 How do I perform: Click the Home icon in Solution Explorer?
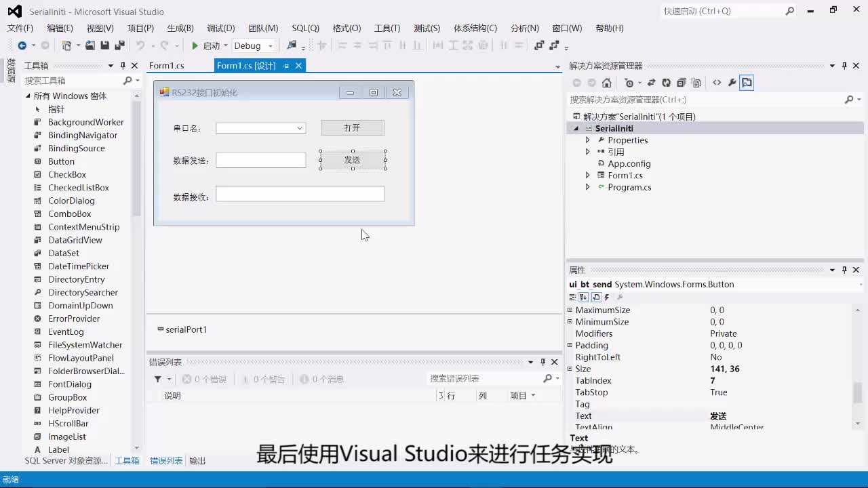[x=606, y=83]
